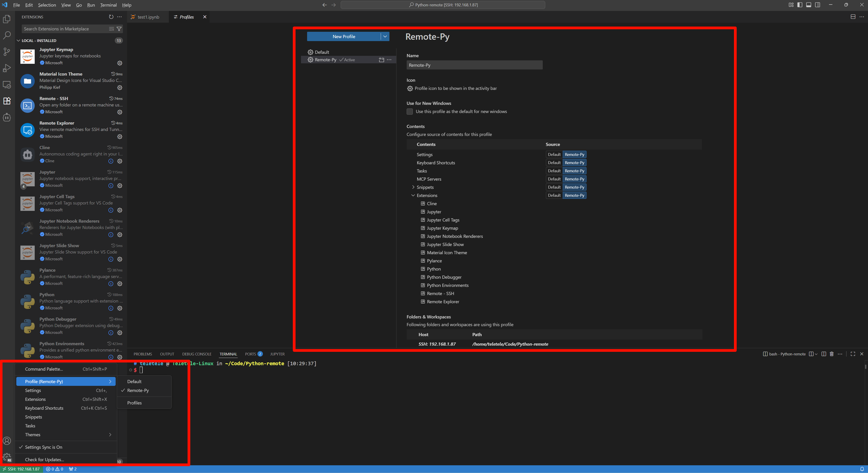Choose Profiles in the submenu

(144, 403)
